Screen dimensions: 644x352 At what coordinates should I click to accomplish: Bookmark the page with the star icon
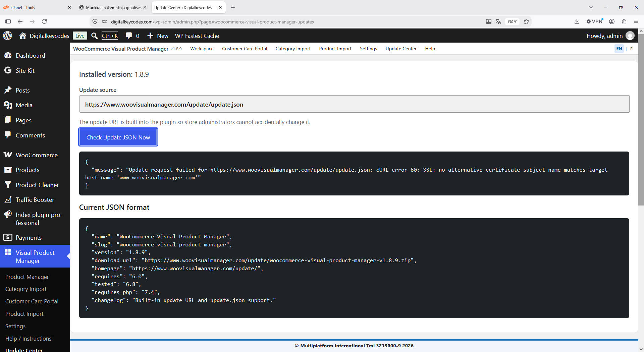[526, 21]
